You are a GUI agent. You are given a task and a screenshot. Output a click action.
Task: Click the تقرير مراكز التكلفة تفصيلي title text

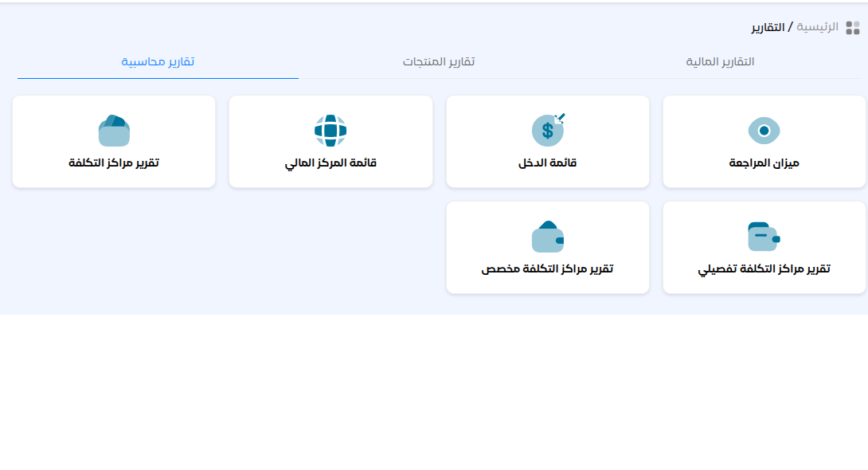tap(764, 269)
